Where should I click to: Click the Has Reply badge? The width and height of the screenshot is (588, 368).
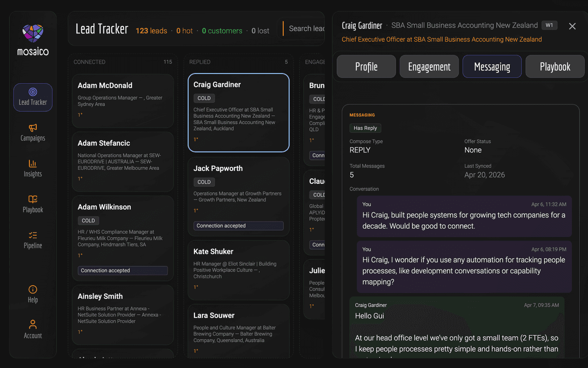click(365, 128)
